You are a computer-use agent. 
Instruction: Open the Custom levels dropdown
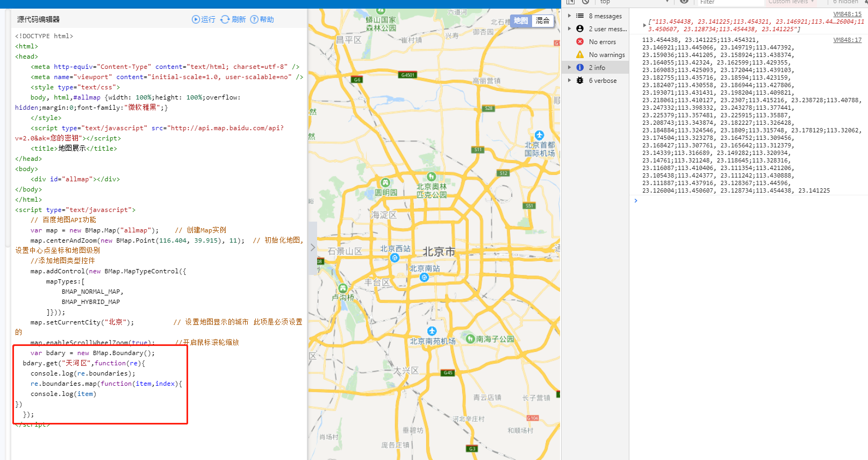pos(791,2)
